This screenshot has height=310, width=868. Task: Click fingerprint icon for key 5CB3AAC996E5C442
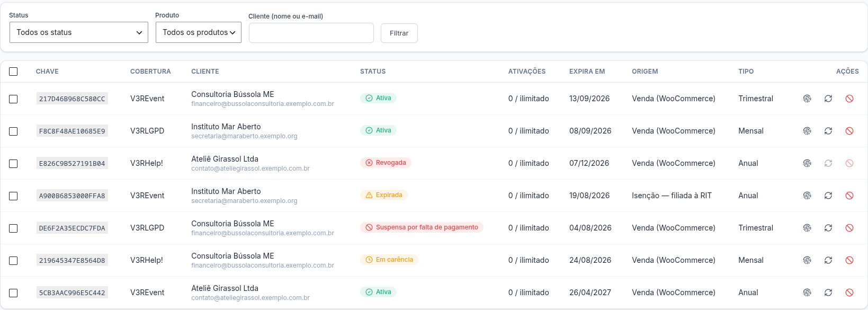(807, 293)
